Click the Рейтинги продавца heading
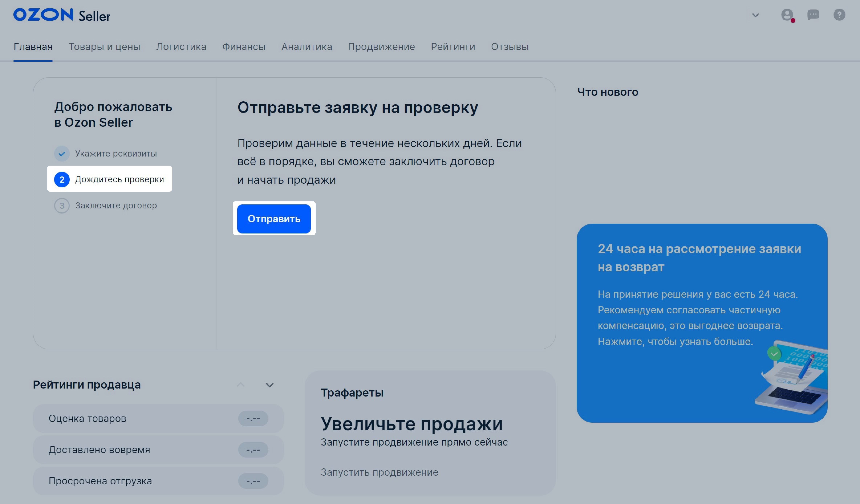 pyautogui.click(x=87, y=385)
